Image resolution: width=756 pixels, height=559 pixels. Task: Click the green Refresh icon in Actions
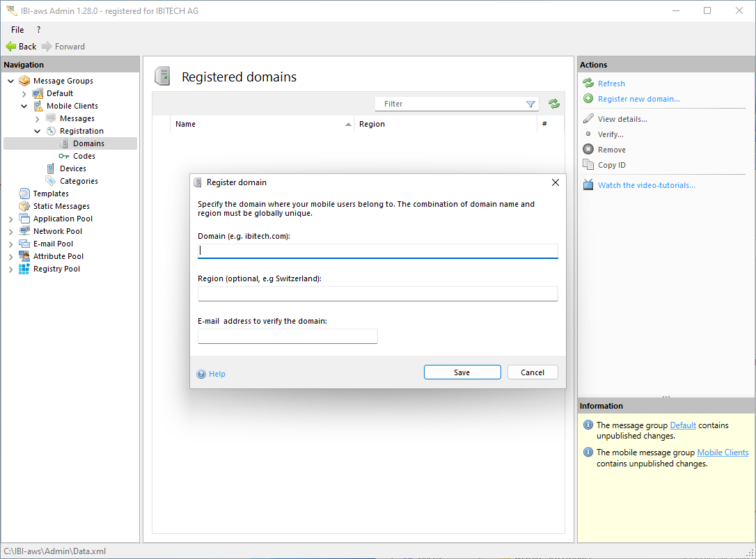(x=588, y=84)
